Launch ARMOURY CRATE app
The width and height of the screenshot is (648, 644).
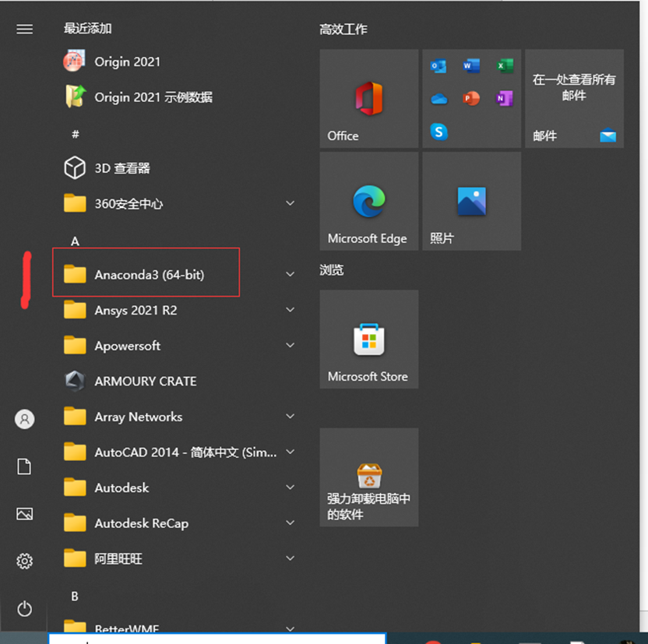pyautogui.click(x=130, y=381)
